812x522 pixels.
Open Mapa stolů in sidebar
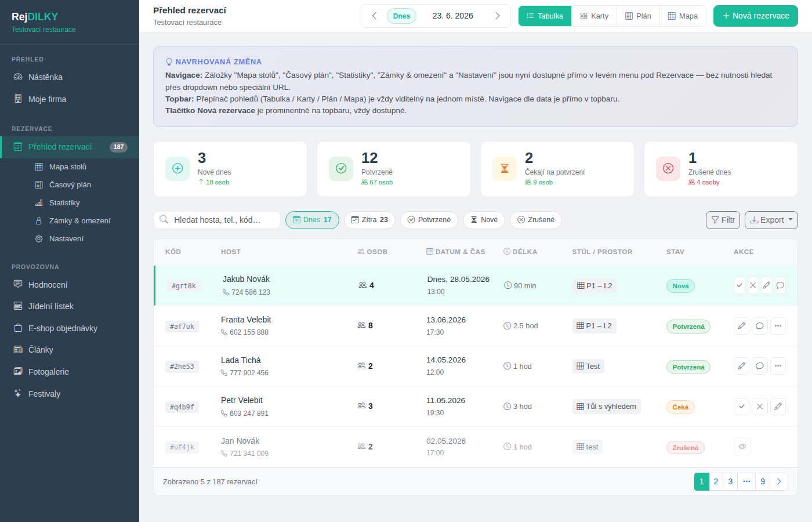(67, 167)
